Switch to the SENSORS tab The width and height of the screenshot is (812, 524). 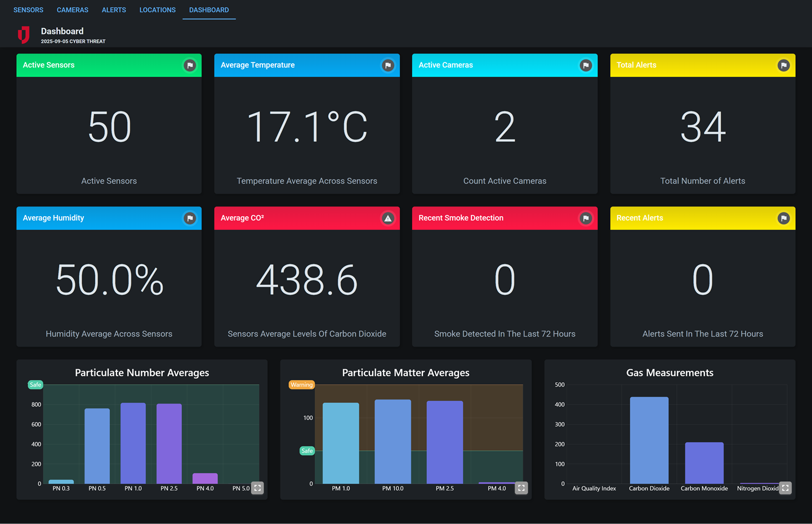pos(28,10)
